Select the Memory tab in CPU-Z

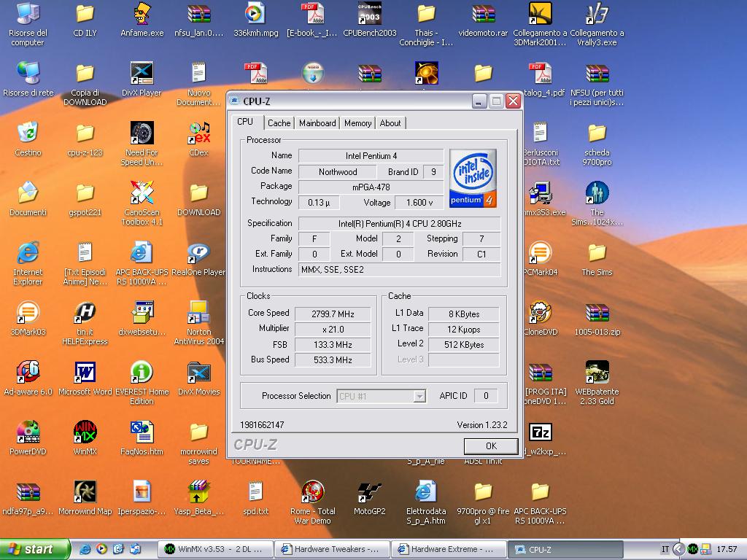point(357,122)
